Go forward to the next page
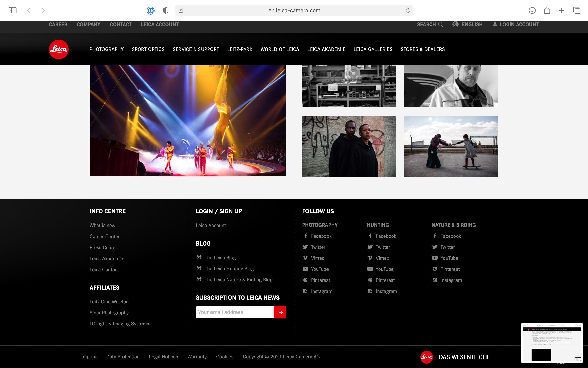This screenshot has width=588, height=368. 43,10
